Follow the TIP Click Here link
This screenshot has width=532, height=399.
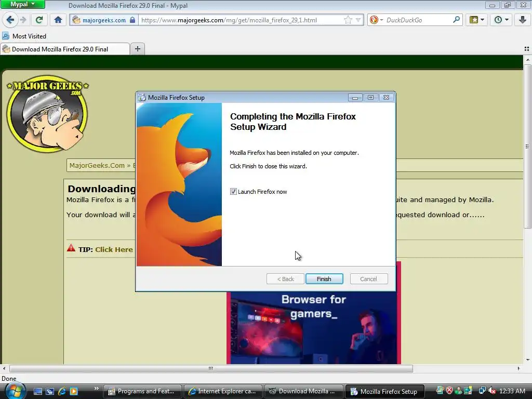(x=114, y=249)
